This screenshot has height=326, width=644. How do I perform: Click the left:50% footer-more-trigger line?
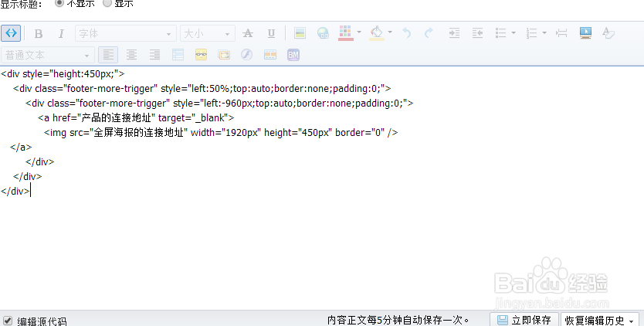click(x=202, y=88)
